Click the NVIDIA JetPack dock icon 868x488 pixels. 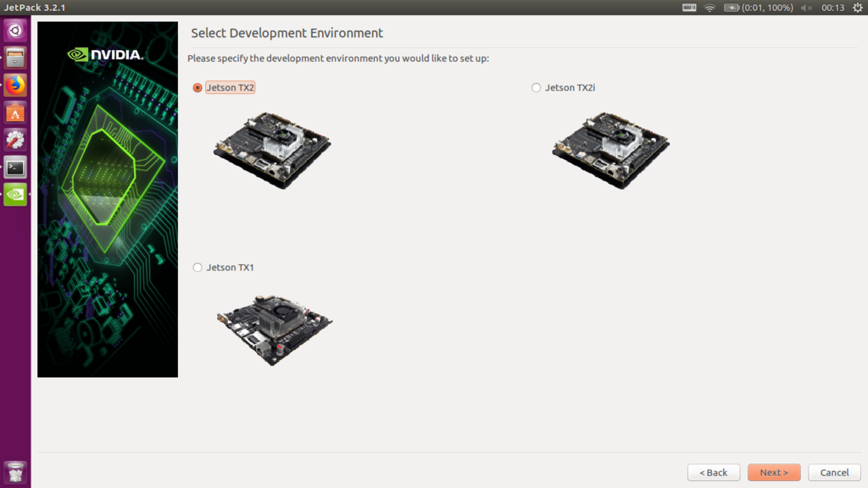[x=15, y=194]
